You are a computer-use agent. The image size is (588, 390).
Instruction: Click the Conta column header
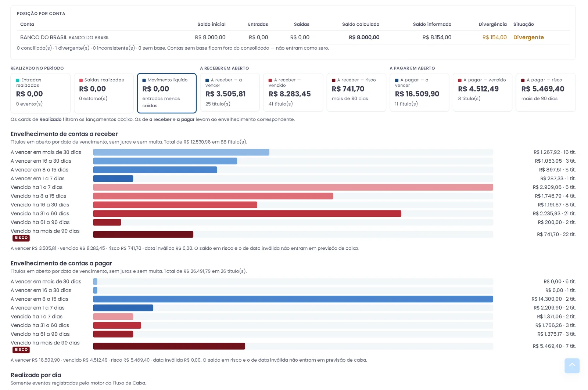point(27,24)
